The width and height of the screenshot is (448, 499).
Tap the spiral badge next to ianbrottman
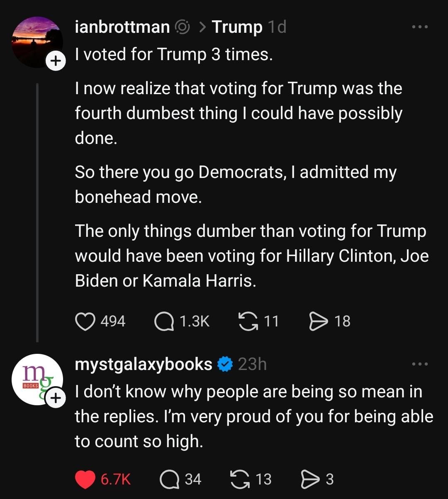click(182, 27)
